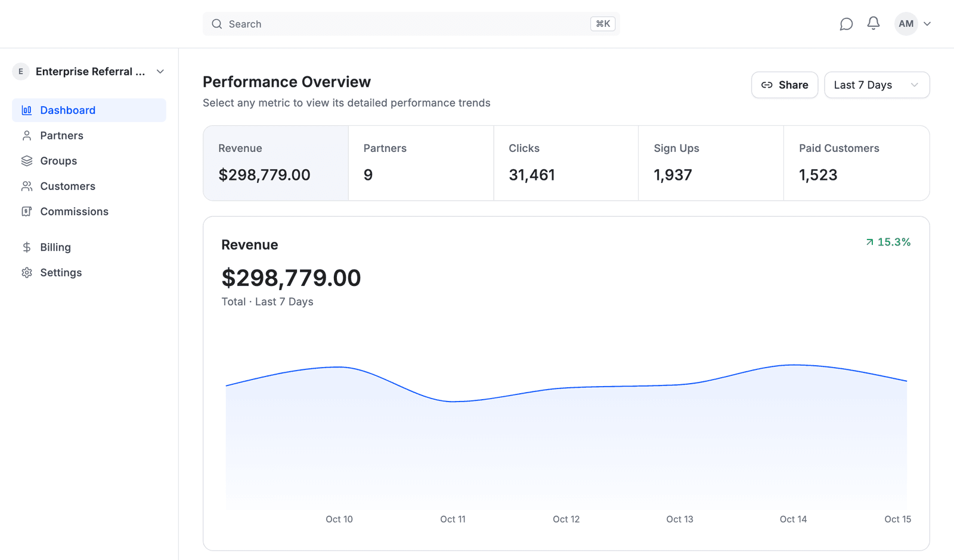Open Settings from the sidebar

(x=89, y=273)
